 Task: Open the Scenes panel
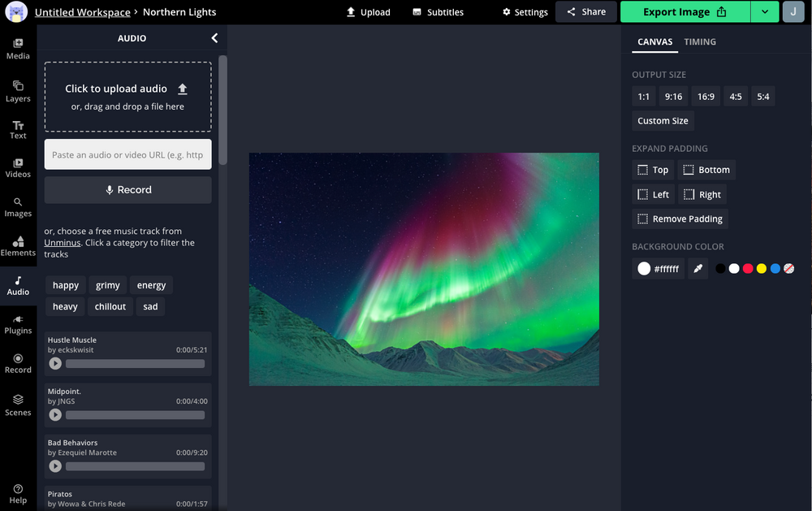18,405
